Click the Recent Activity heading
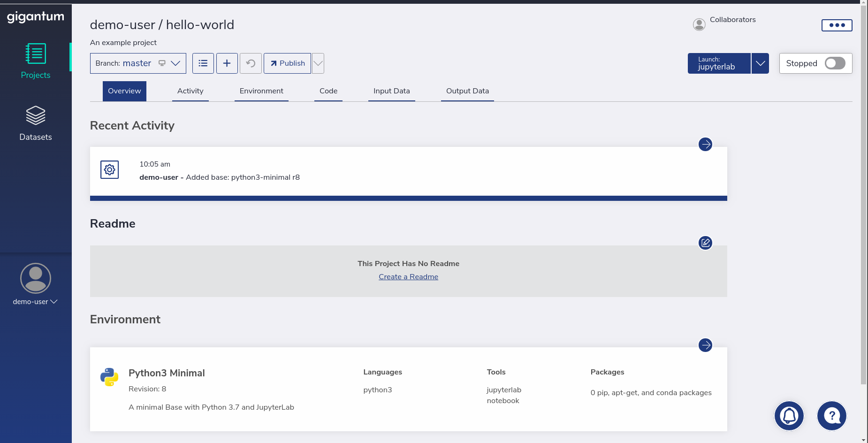This screenshot has height=443, width=868. tap(132, 126)
